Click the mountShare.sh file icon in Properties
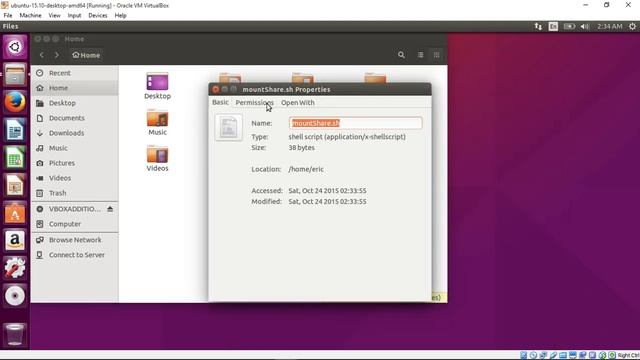 click(229, 128)
